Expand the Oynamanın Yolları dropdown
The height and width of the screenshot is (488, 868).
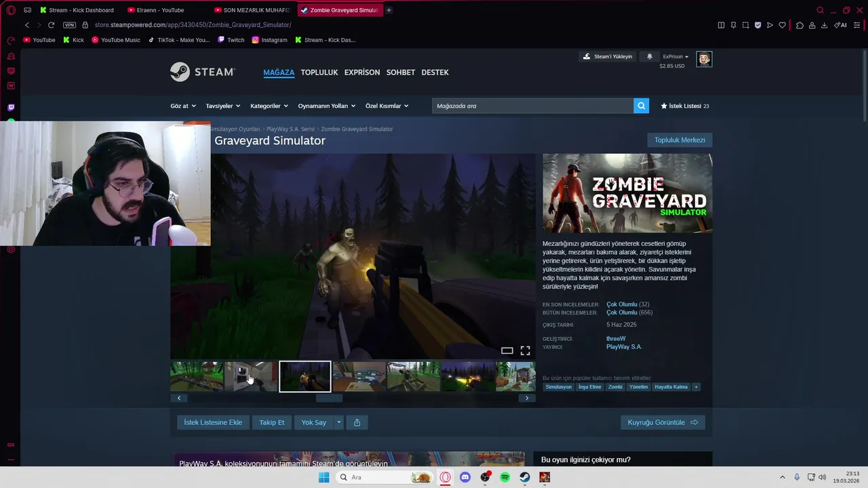tap(327, 106)
